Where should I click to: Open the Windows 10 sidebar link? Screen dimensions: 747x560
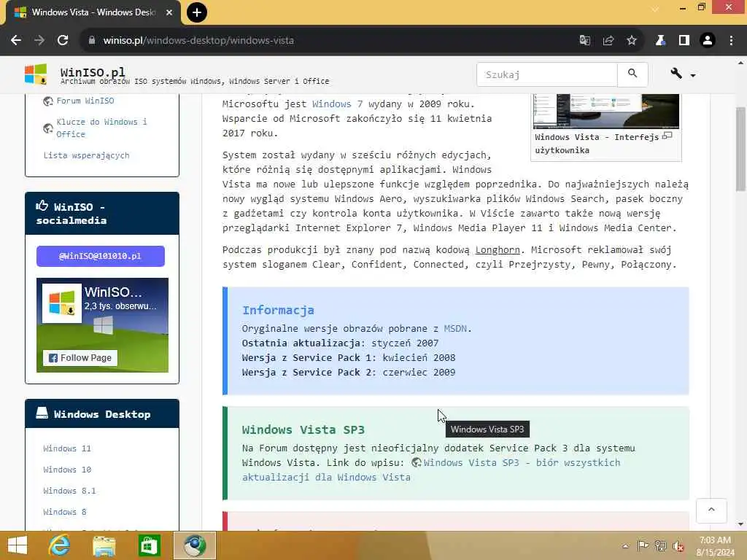66,470
